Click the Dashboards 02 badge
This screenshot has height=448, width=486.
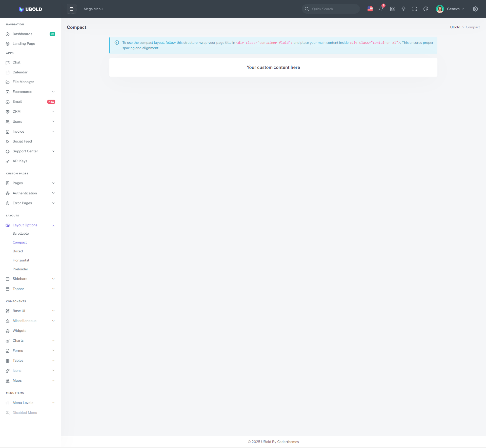pyautogui.click(x=52, y=34)
